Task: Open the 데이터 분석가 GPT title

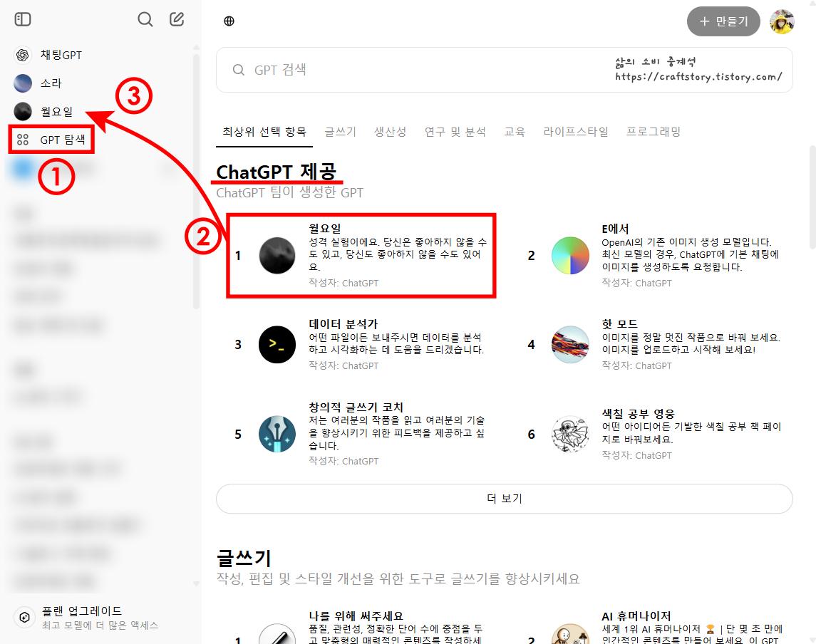Action: (x=343, y=324)
